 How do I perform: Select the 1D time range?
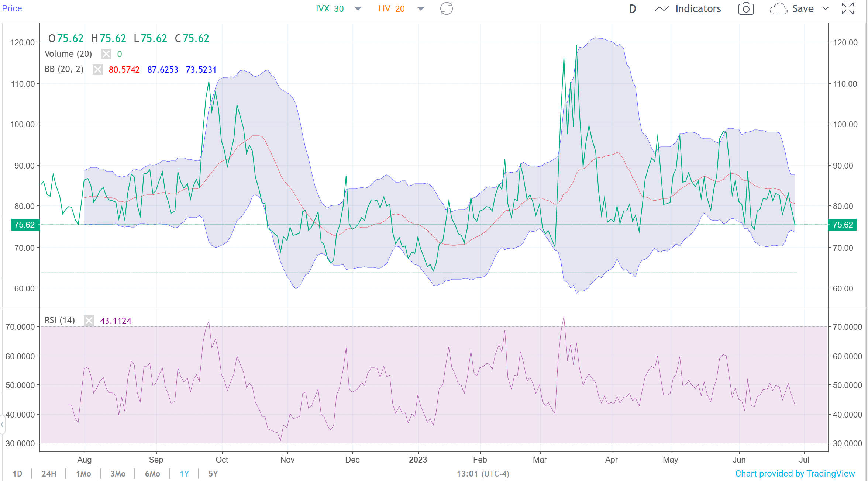(17, 474)
